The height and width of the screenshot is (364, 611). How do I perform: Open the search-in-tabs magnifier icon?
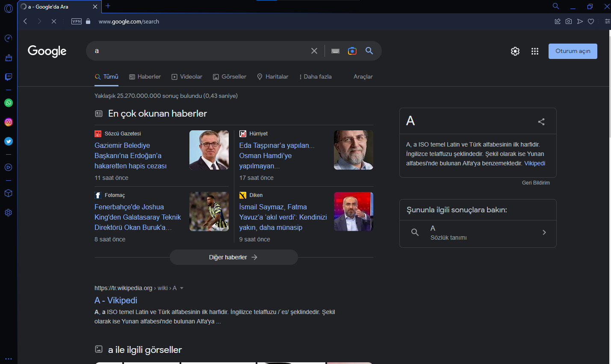click(556, 6)
